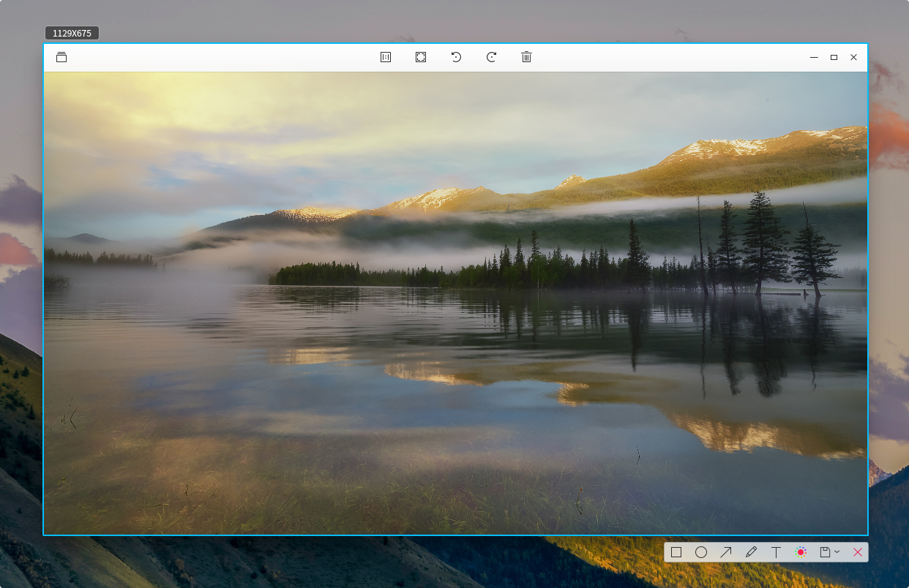Maximize the image viewer window
Viewport: 909px width, 588px height.
click(x=834, y=57)
